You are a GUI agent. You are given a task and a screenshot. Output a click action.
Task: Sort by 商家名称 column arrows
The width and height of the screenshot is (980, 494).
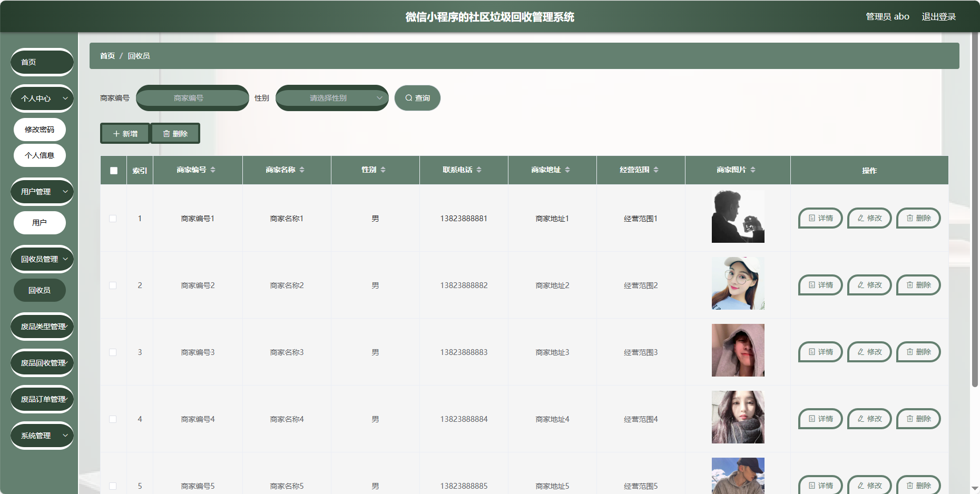tap(302, 170)
